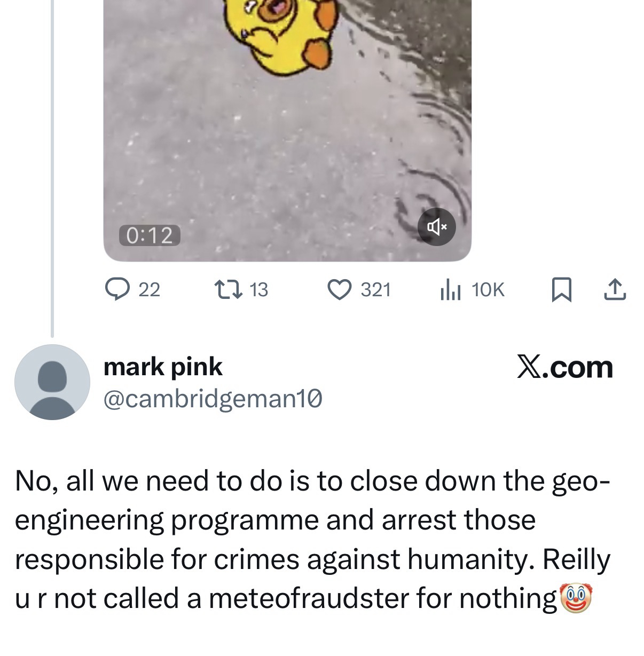Visit the @cambridgeman10 handle link

(x=213, y=399)
